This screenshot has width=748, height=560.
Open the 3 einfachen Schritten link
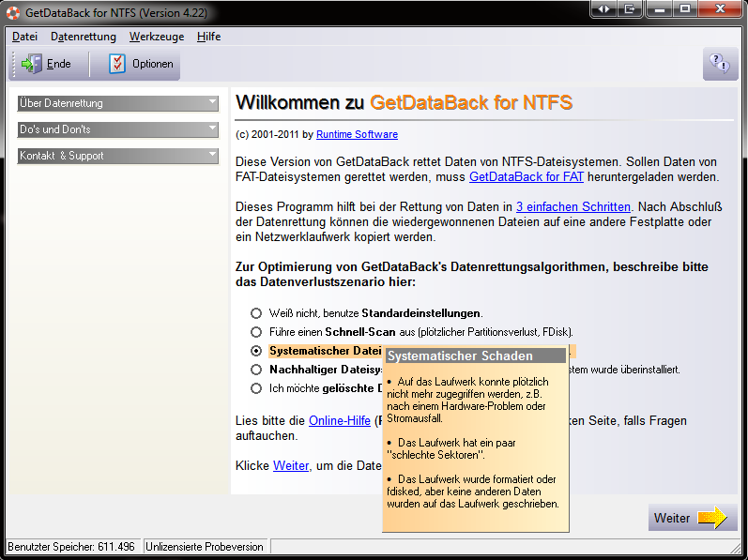click(573, 207)
